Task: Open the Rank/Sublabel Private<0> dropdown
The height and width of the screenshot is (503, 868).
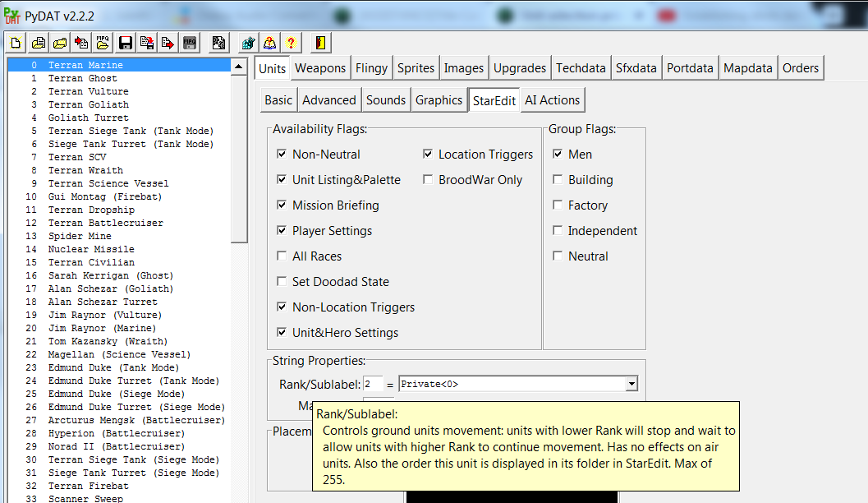Action: coord(631,384)
